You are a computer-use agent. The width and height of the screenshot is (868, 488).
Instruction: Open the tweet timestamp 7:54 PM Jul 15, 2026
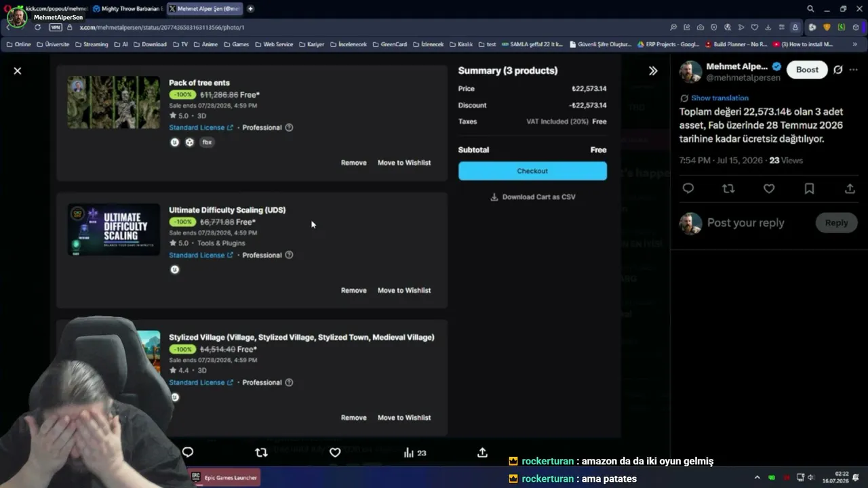click(x=720, y=161)
